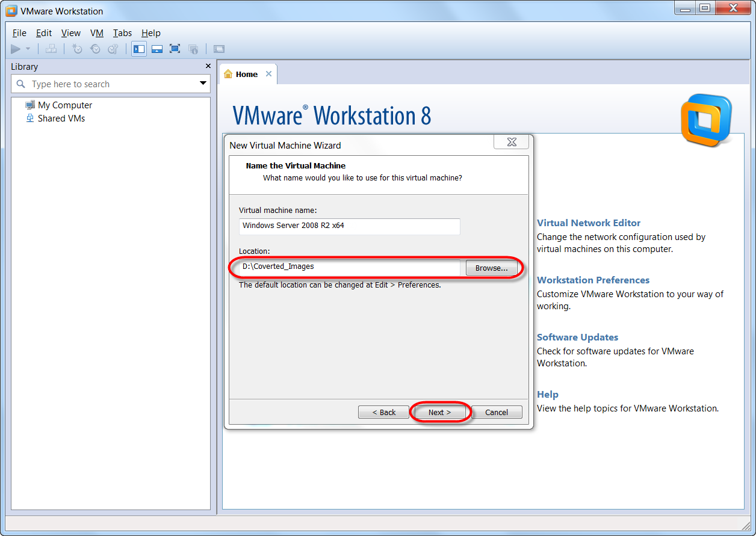Viewport: 756px width, 536px height.
Task: Toggle the Show Library toolbar icon
Action: point(139,49)
